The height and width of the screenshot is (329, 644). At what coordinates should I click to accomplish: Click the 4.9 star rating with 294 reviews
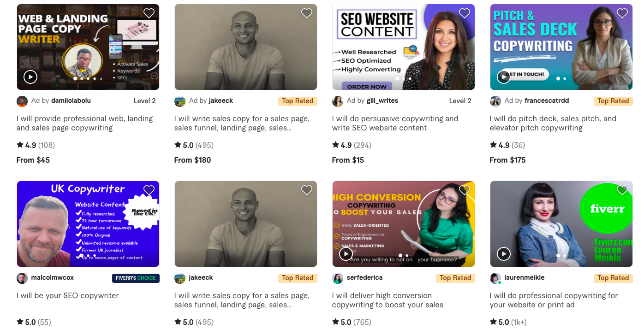coord(352,145)
